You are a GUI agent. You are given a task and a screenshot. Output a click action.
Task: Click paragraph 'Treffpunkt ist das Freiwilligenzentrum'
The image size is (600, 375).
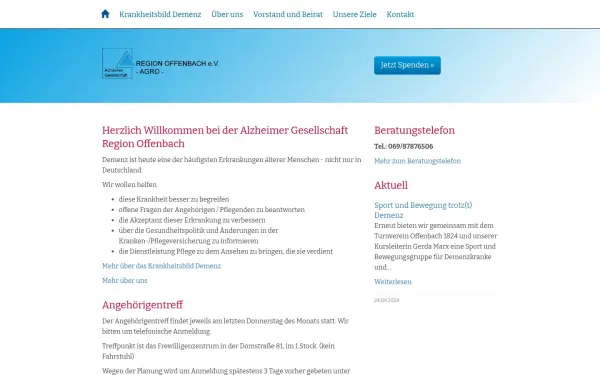coord(218,351)
